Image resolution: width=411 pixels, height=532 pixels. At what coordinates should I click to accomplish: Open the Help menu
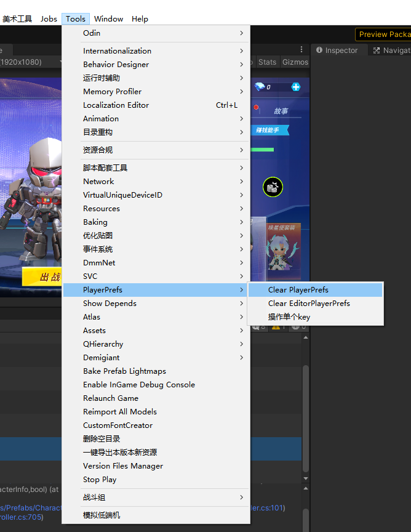(140, 19)
